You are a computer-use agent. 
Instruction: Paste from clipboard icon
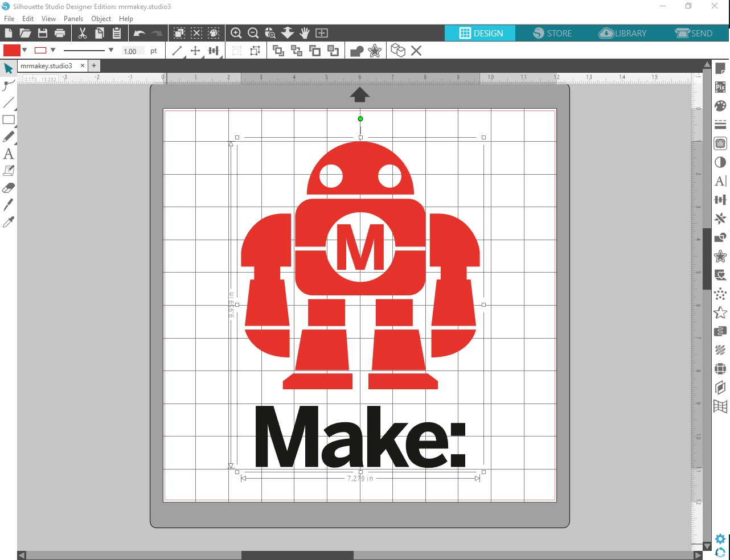116,33
